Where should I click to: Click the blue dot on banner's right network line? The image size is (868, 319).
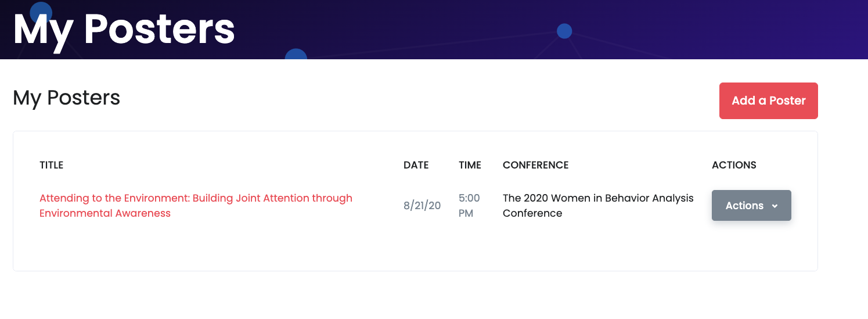(x=564, y=31)
